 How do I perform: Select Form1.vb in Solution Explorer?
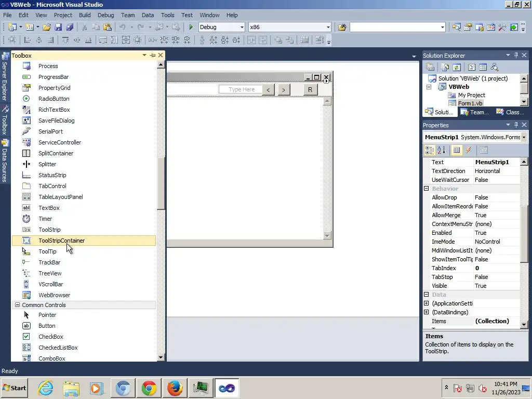pos(470,103)
